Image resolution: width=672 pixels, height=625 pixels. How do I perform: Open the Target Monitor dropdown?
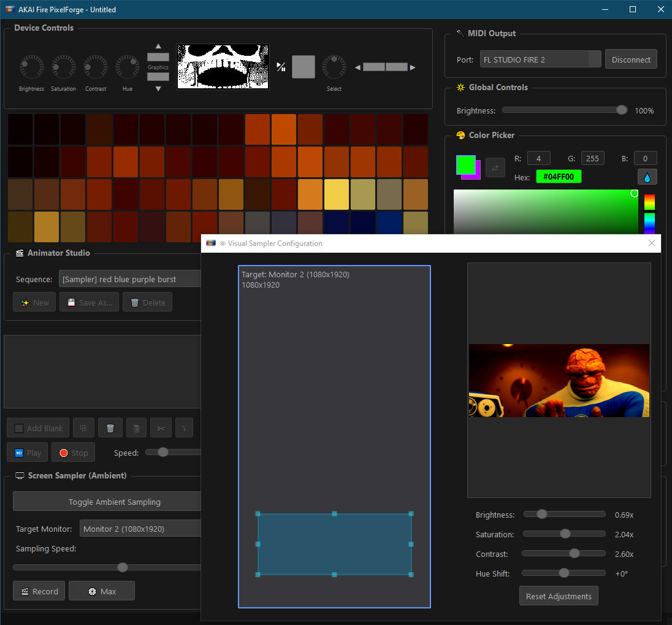click(140, 529)
